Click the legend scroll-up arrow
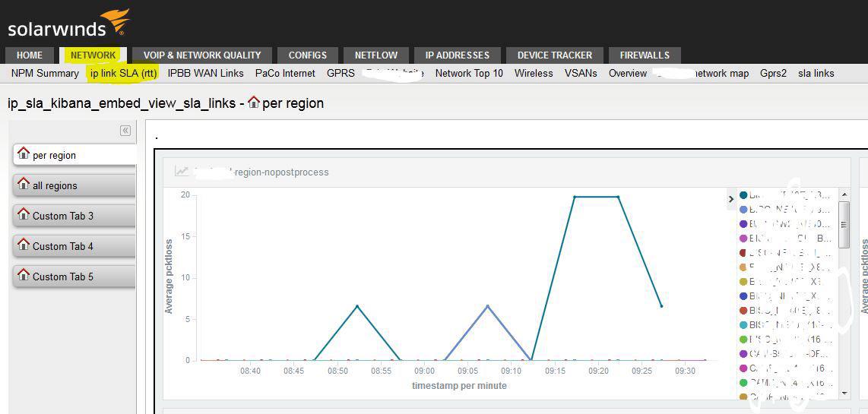 [x=844, y=194]
